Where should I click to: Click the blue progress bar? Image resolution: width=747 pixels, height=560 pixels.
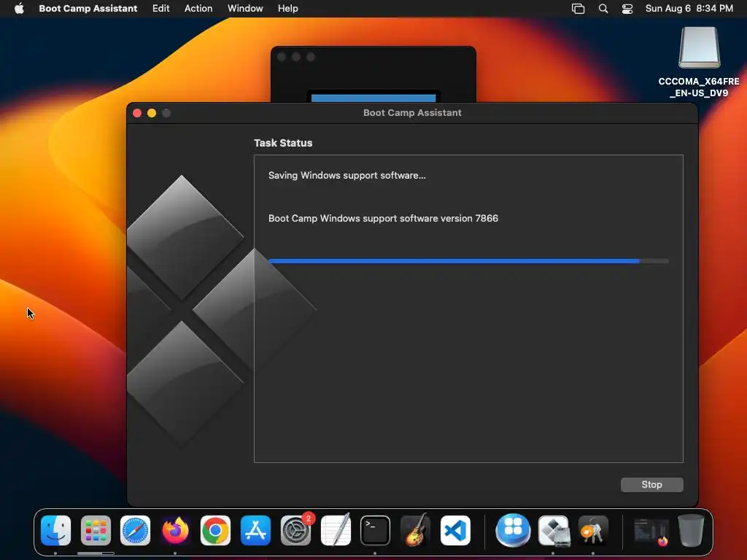coord(468,261)
